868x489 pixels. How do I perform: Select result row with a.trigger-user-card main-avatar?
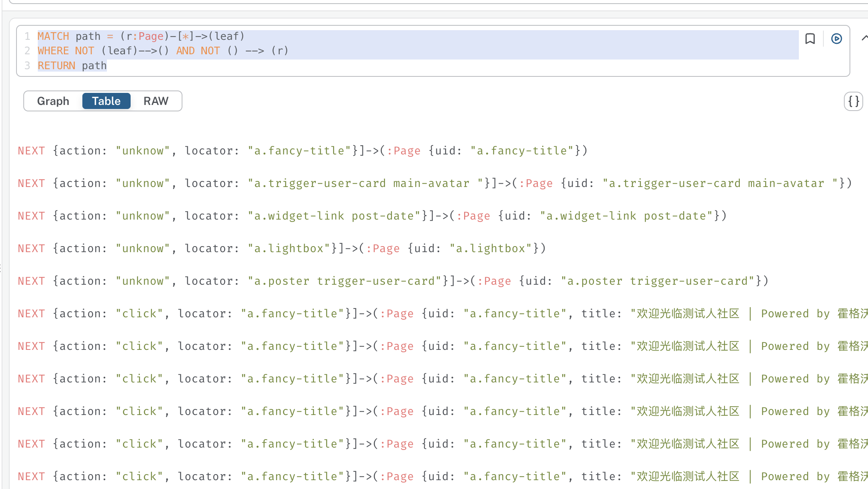point(435,183)
